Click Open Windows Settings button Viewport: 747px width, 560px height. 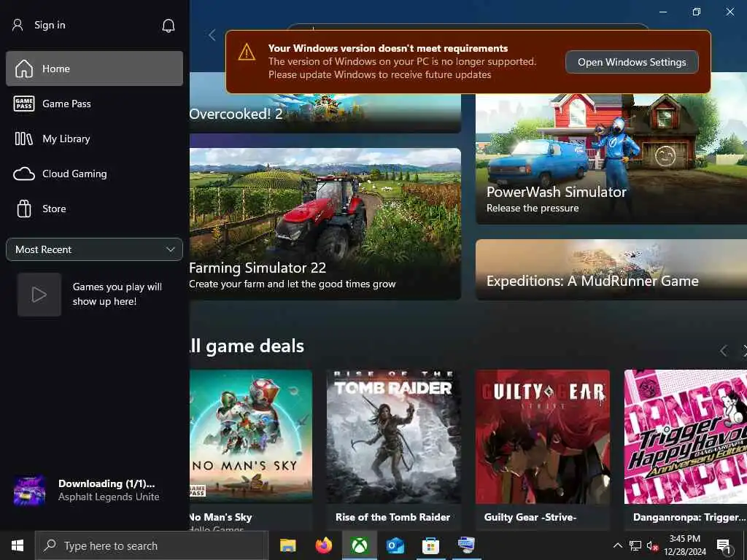pyautogui.click(x=632, y=62)
